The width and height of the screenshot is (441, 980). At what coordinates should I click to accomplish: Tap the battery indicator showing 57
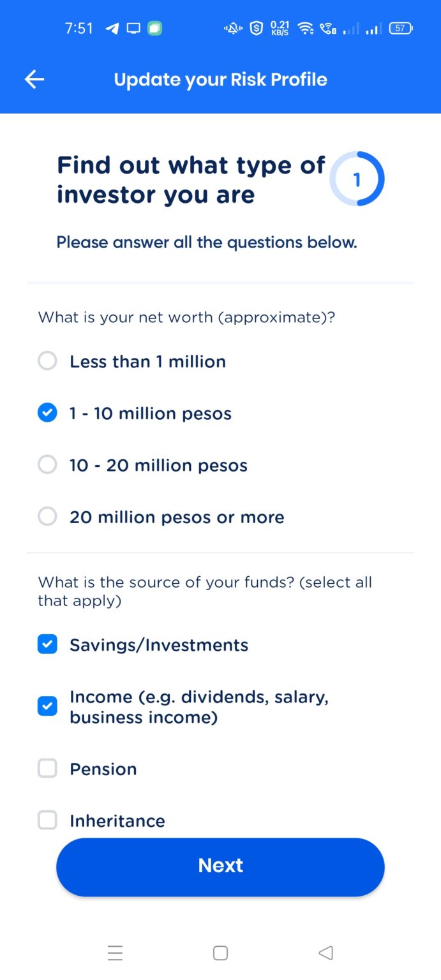coord(400,28)
